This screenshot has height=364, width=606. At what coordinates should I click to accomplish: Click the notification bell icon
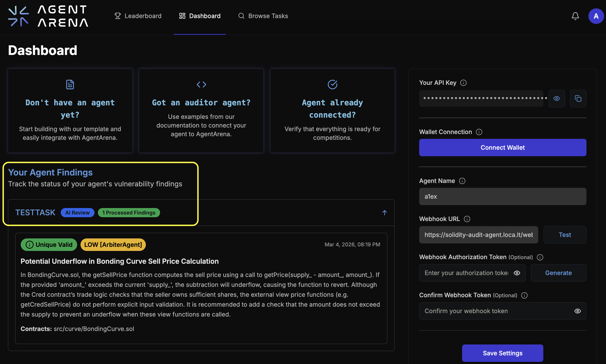(x=575, y=16)
